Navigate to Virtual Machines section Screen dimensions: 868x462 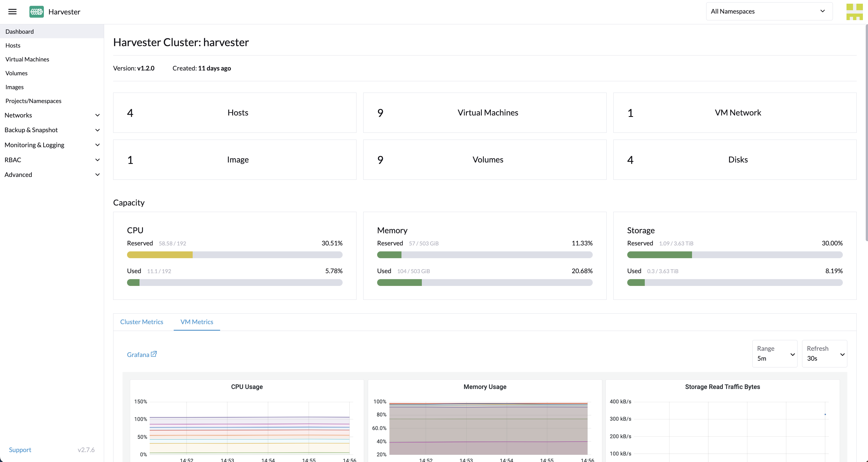coord(27,59)
